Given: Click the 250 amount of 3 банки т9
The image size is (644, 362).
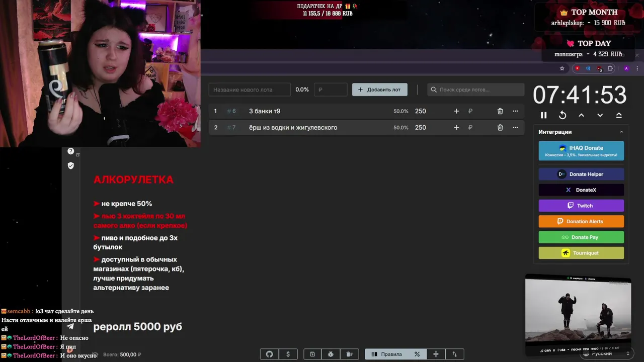Looking at the screenshot, I should click(421, 111).
